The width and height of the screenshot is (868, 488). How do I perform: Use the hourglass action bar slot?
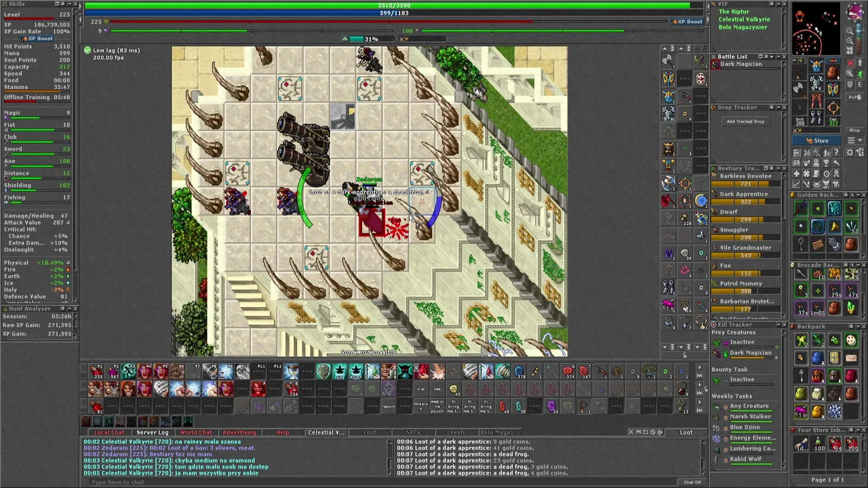pyautogui.click(x=291, y=371)
